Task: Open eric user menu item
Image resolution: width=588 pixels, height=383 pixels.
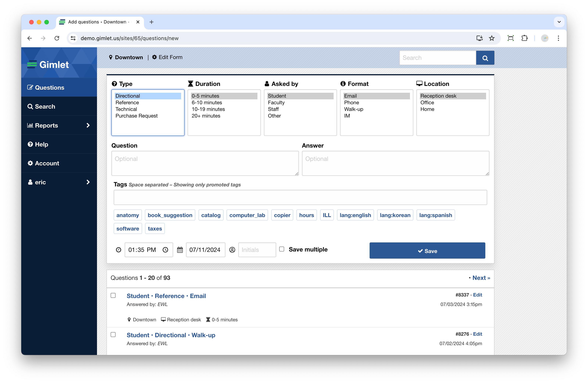Action: coord(59,182)
